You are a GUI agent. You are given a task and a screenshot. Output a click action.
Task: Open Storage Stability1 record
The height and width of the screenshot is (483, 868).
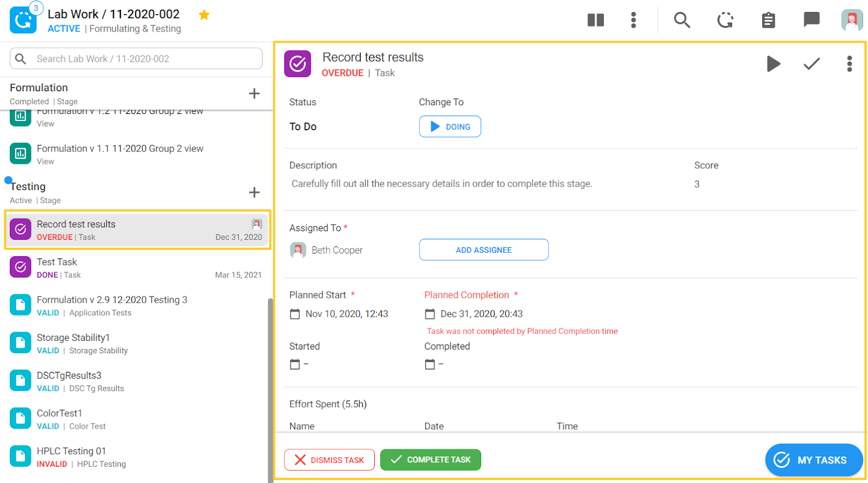[x=136, y=344]
